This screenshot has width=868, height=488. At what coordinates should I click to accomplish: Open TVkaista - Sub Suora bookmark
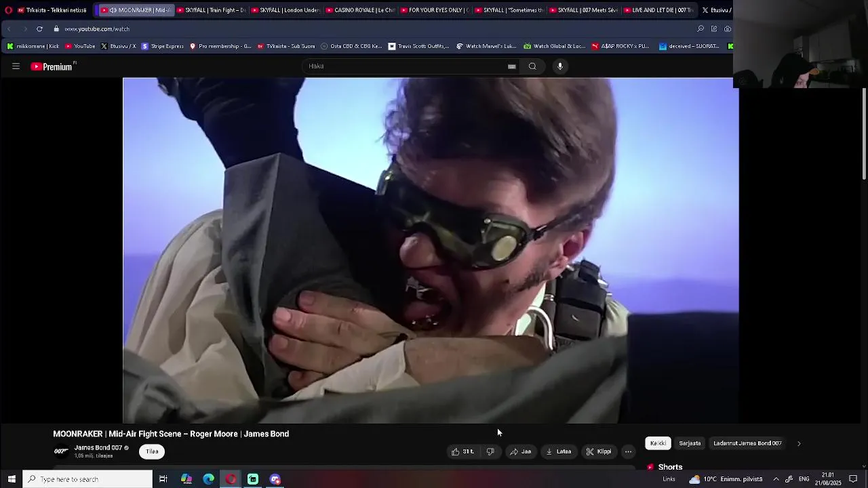click(x=285, y=46)
